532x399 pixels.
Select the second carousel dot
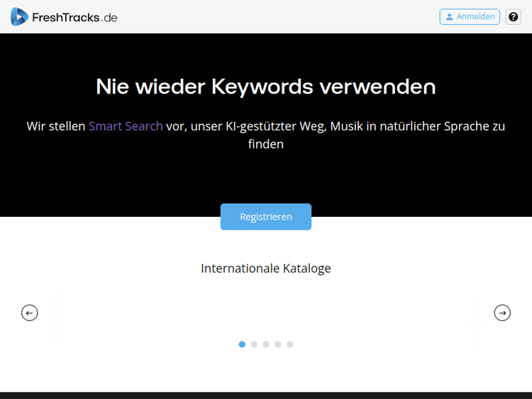pos(254,344)
